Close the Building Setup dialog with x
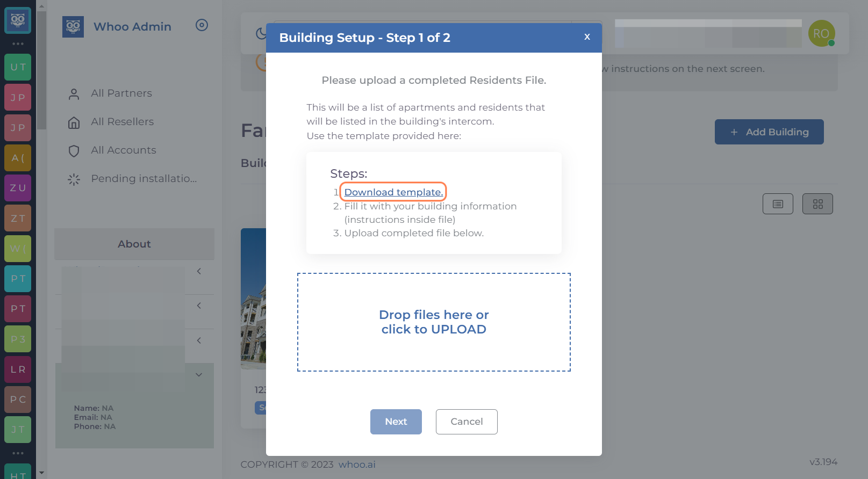 587,37
